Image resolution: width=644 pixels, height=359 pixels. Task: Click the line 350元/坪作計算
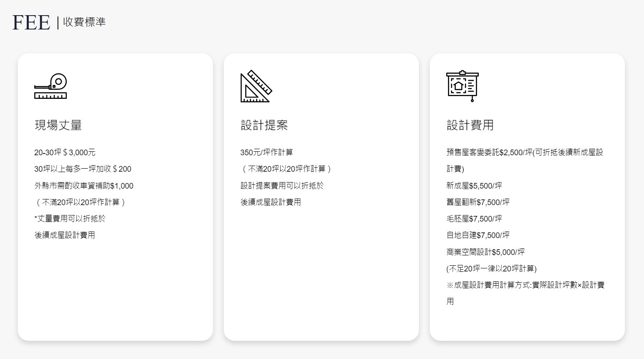[267, 153]
